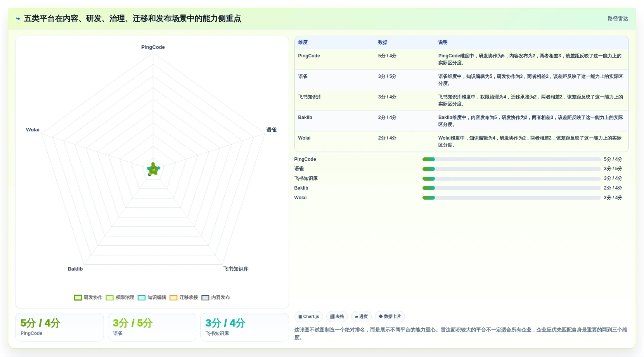Toggle the 迁移承接 legend item

tap(184, 298)
